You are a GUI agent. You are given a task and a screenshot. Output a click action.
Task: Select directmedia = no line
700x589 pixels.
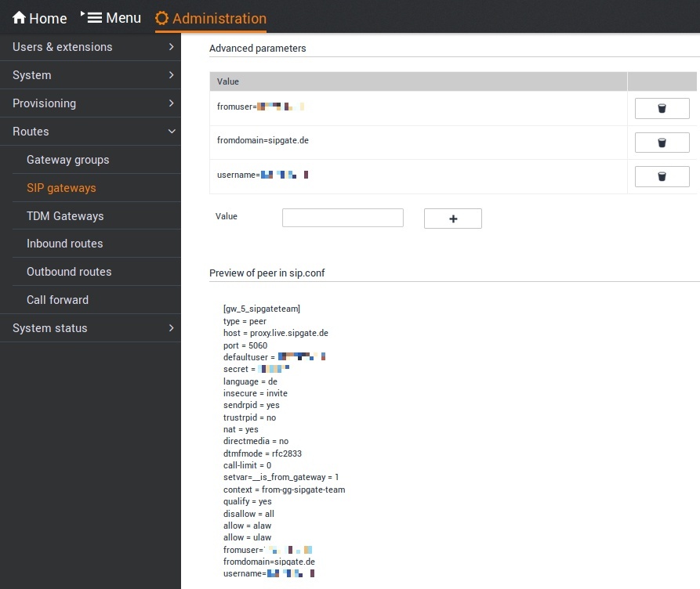point(256,441)
